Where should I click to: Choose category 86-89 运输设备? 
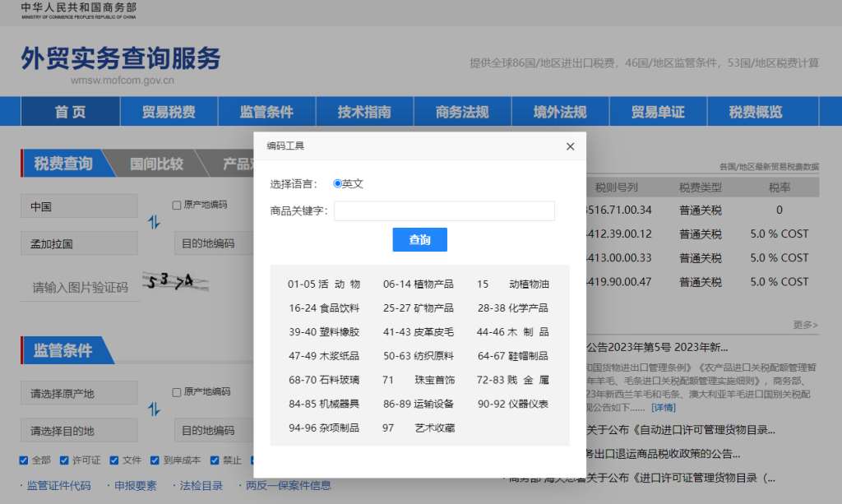coord(419,405)
